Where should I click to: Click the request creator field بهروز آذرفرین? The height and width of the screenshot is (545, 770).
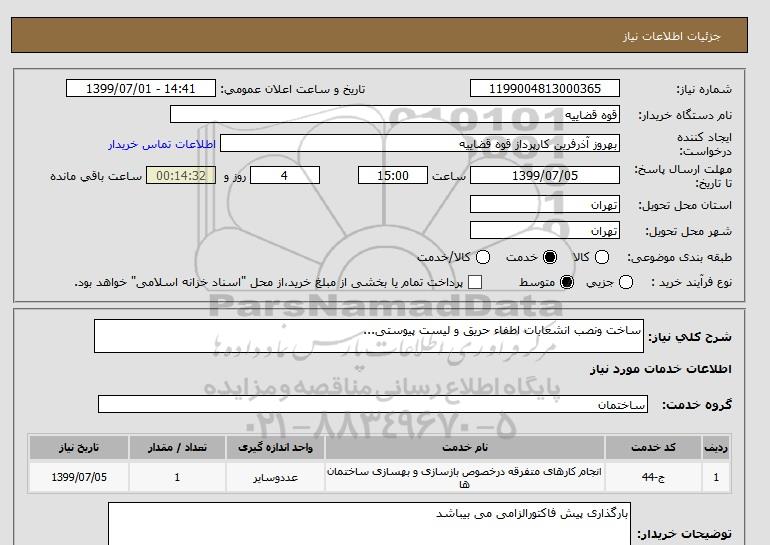tap(420, 143)
